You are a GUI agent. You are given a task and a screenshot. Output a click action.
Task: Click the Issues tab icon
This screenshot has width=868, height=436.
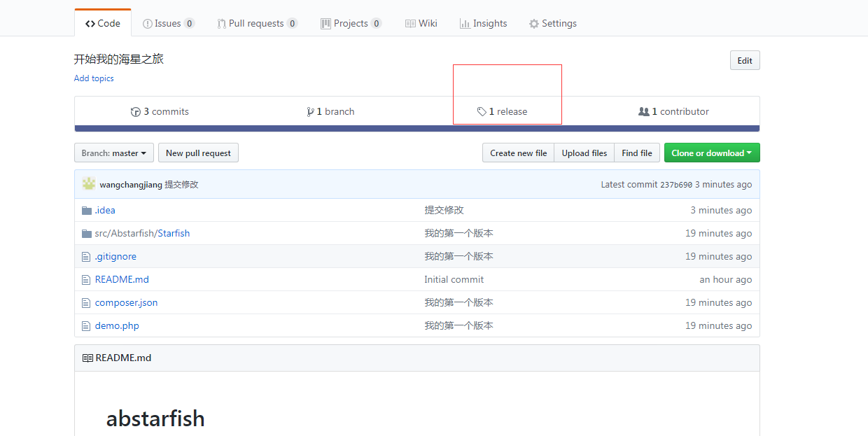[x=148, y=24]
